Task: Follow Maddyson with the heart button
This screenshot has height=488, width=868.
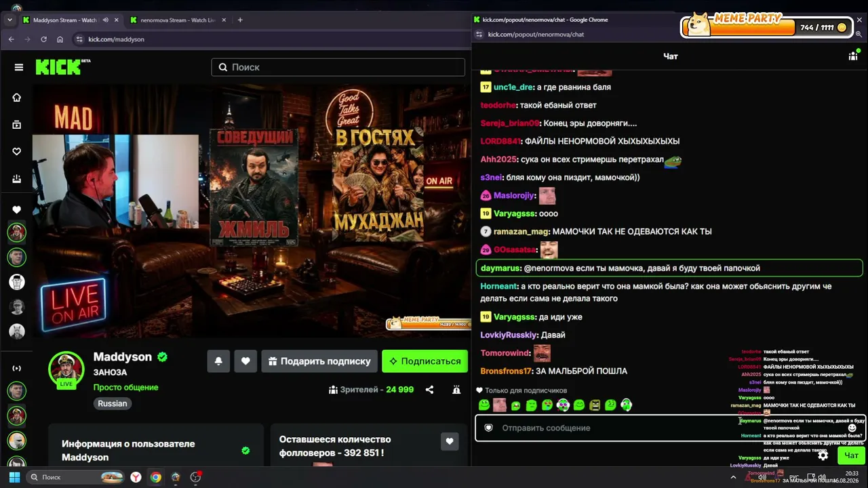Action: coord(245,361)
